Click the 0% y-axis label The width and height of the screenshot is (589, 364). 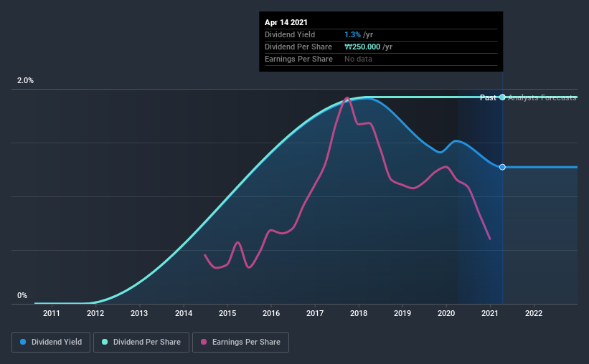tap(22, 295)
